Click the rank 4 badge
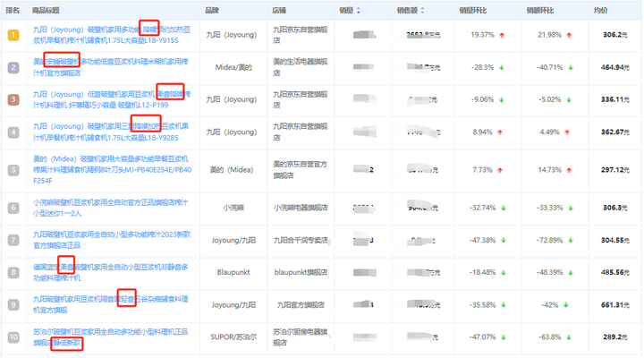This screenshot has width=644, height=358. click(13, 132)
